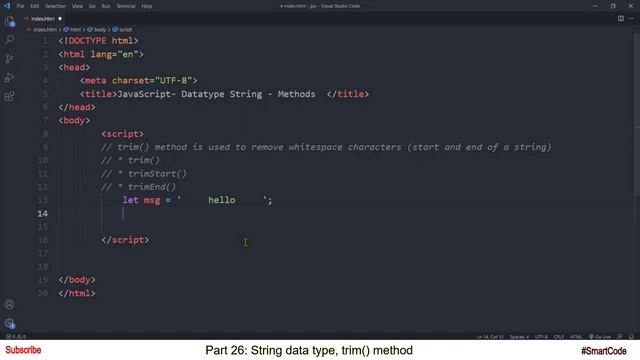Click line number 13 in gutter
Image resolution: width=640 pixels, height=360 pixels.
[43, 200]
